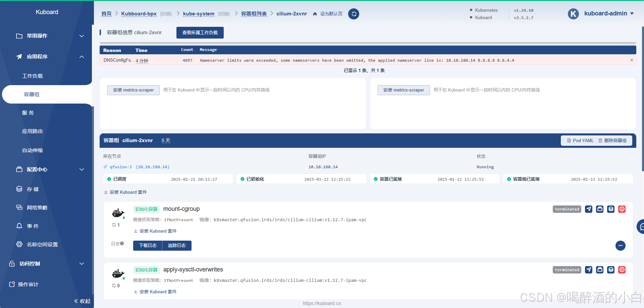Click the refresh icon in the breadcrumb bar
The height and width of the screenshot is (308, 644).
pyautogui.click(x=354, y=14)
